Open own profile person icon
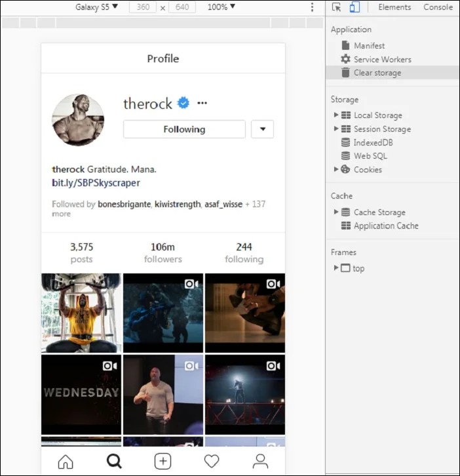Image resolution: width=460 pixels, height=476 pixels. pyautogui.click(x=260, y=462)
